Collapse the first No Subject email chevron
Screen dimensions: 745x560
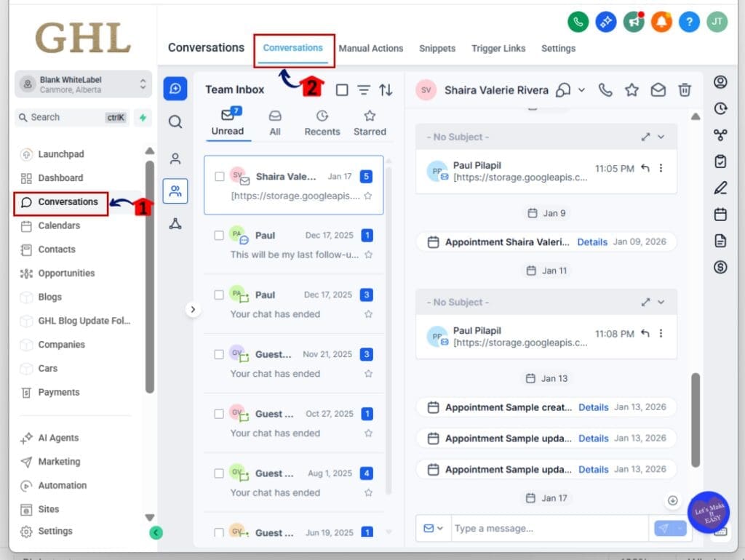click(x=661, y=137)
